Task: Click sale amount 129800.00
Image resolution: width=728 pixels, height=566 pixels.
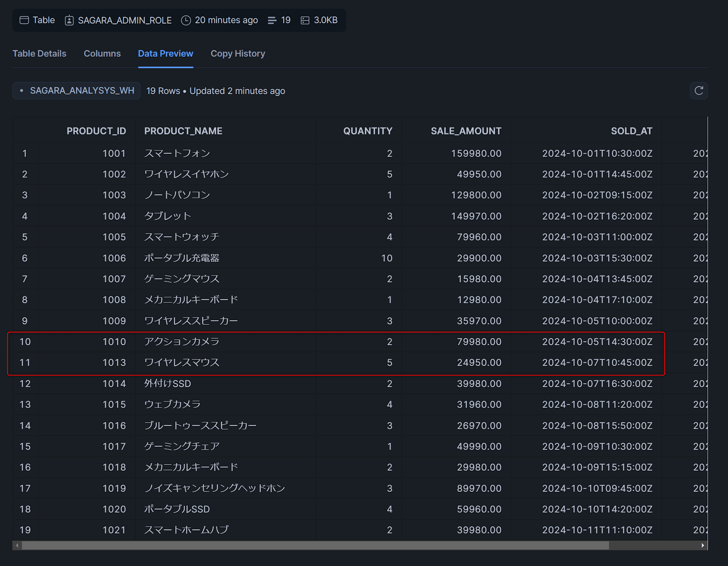Action: coord(476,195)
